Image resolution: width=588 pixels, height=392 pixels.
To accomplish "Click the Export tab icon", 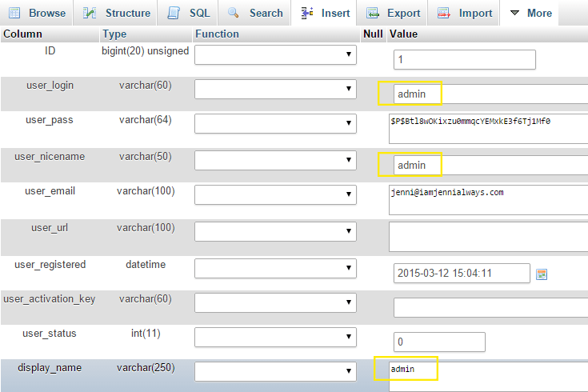I will tap(373, 13).
